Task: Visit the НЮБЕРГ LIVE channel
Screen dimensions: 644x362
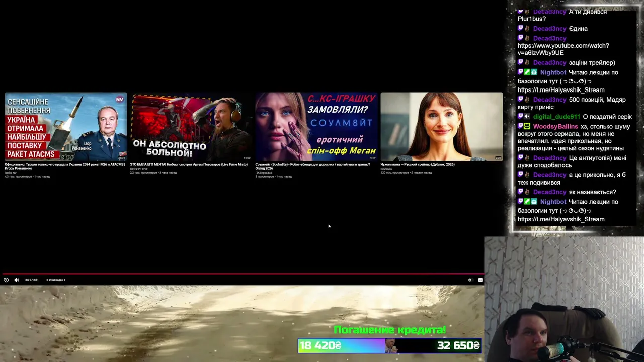Action: click(x=139, y=169)
